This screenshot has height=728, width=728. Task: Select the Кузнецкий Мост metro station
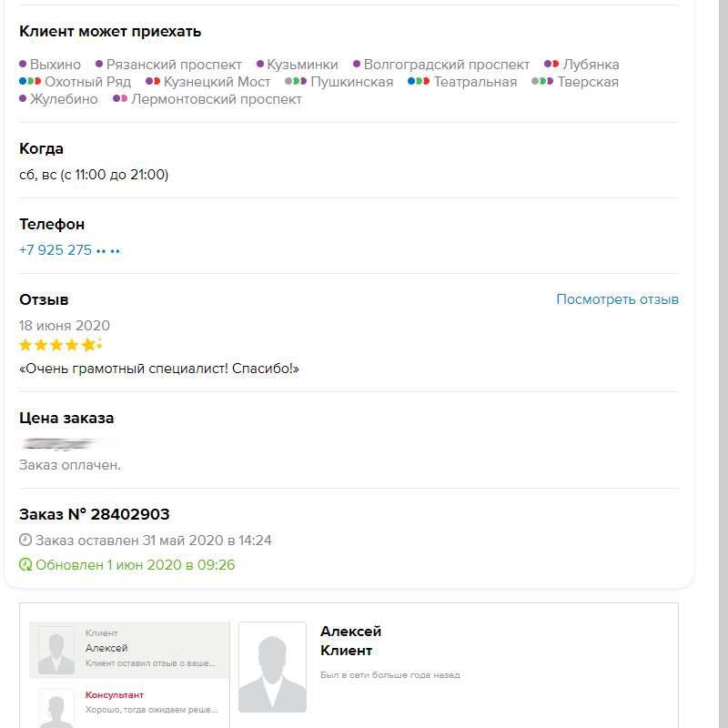[217, 82]
